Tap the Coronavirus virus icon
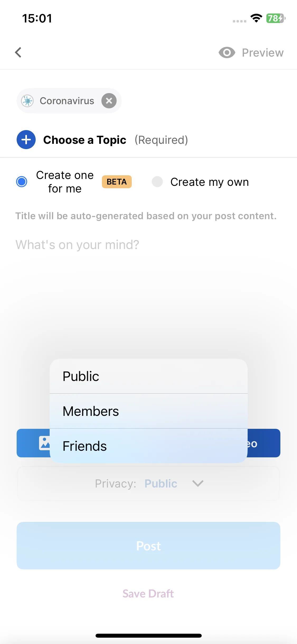Image resolution: width=297 pixels, height=644 pixels. point(27,101)
